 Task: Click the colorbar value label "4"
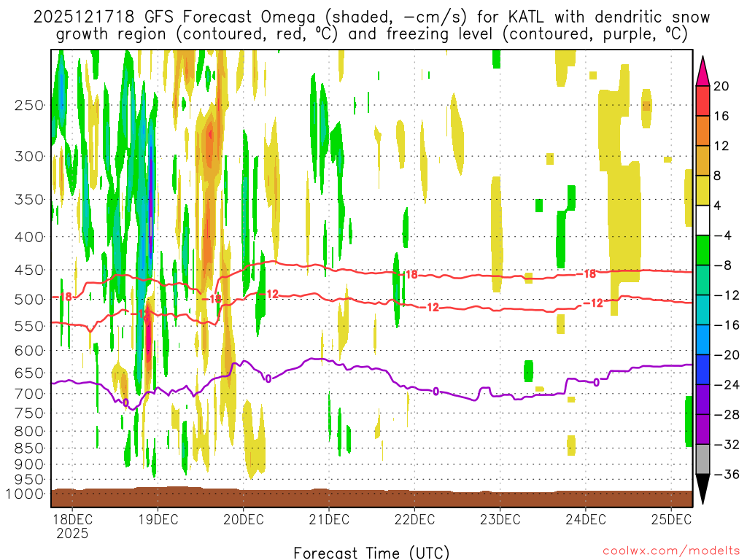(718, 206)
